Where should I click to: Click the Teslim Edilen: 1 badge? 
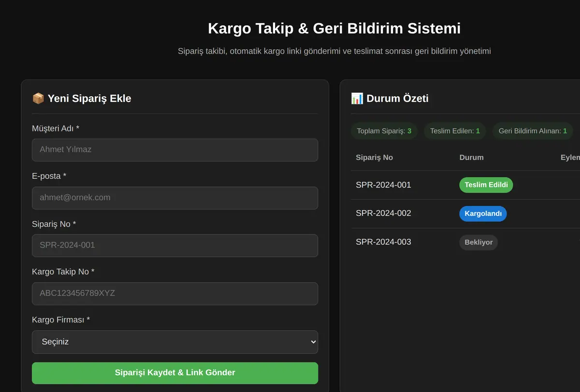pyautogui.click(x=455, y=131)
